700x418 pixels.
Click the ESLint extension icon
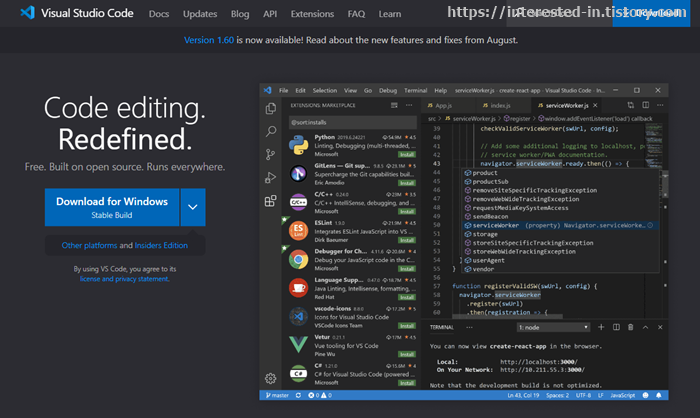(x=298, y=231)
